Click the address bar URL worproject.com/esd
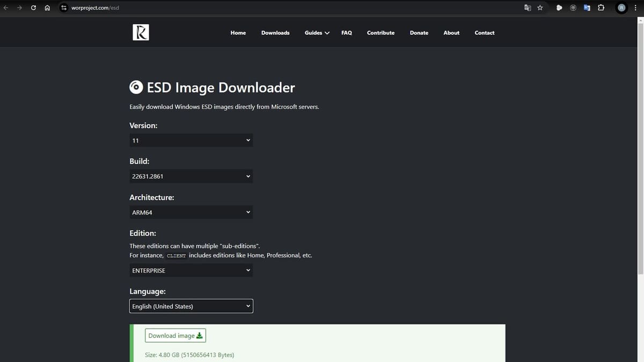 point(95,8)
